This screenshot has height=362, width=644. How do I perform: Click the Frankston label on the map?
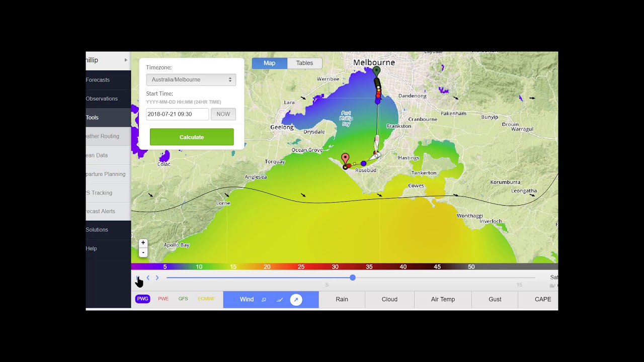coord(399,126)
